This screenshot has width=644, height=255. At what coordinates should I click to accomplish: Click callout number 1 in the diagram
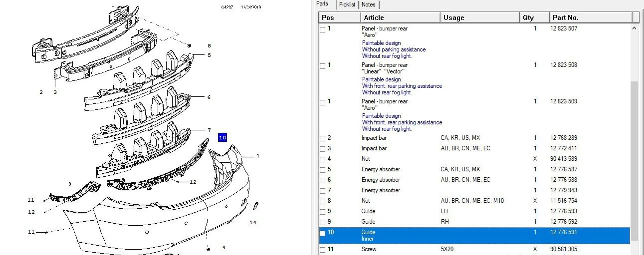click(258, 156)
